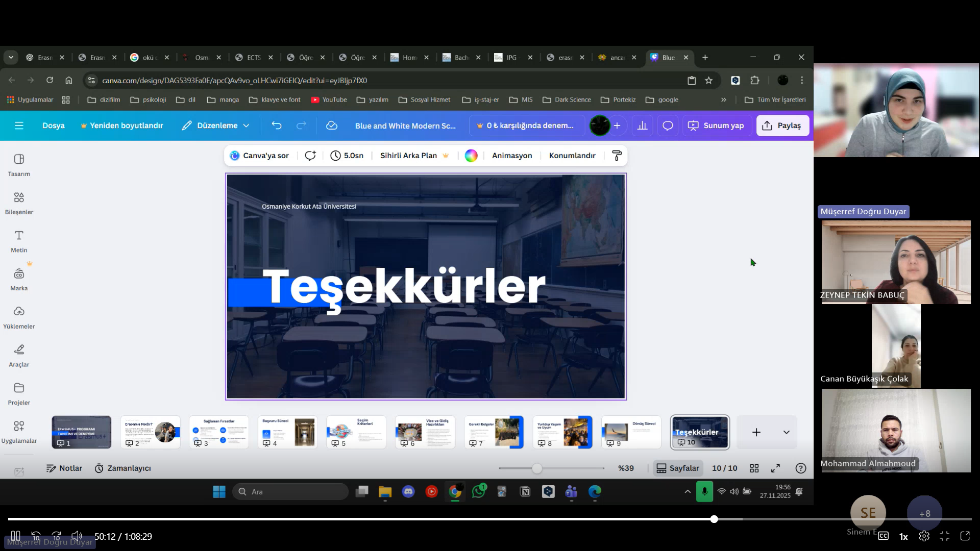Click the undo arrow icon
Viewport: 980px width, 551px height.
pyautogui.click(x=277, y=126)
